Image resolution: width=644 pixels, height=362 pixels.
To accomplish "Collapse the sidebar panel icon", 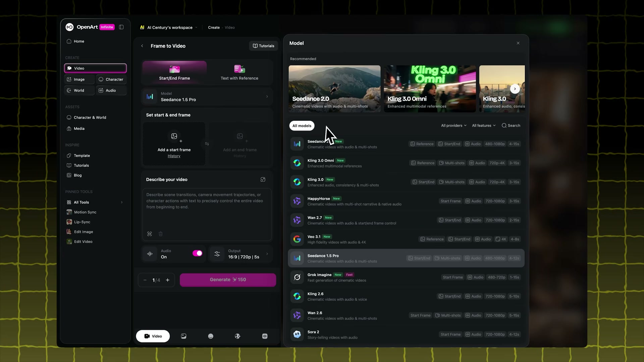I will click(x=121, y=27).
